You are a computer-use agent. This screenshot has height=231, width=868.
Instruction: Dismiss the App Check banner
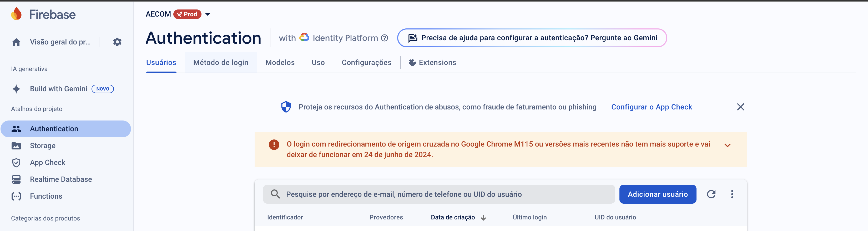(x=740, y=107)
